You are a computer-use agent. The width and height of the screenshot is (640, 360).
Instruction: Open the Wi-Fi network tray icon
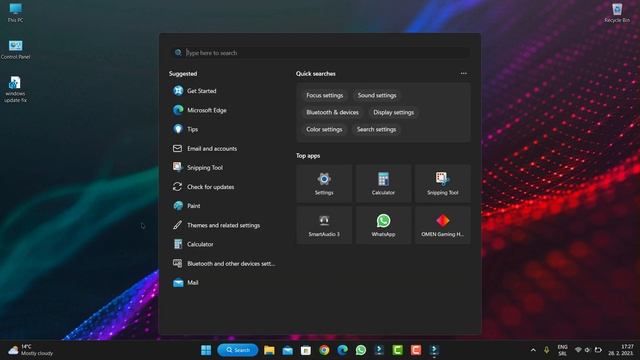tap(578, 350)
